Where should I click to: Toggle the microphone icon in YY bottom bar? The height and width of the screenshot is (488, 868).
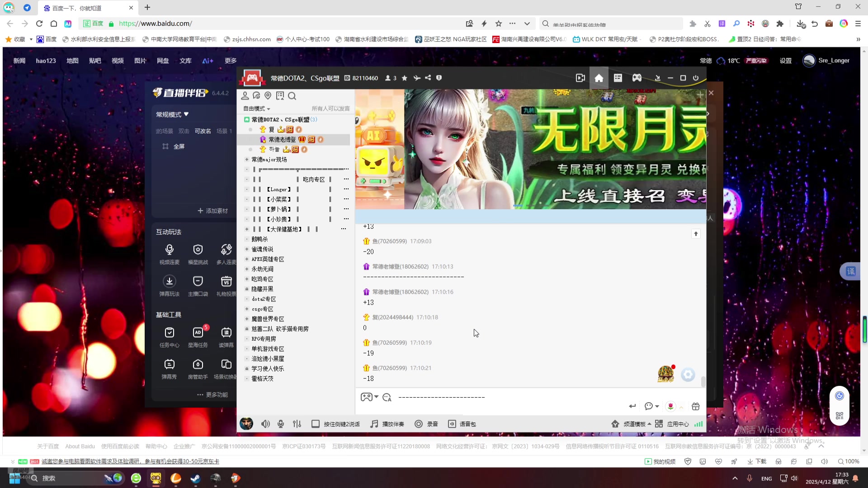pyautogui.click(x=281, y=424)
